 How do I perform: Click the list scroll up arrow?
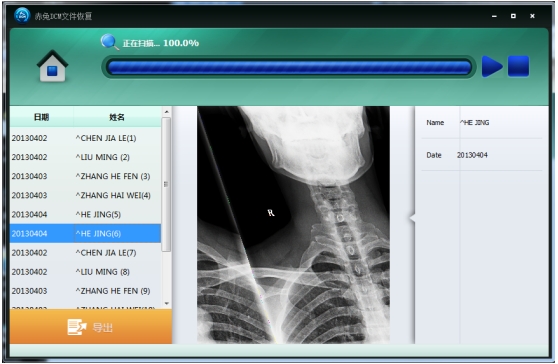[x=167, y=112]
